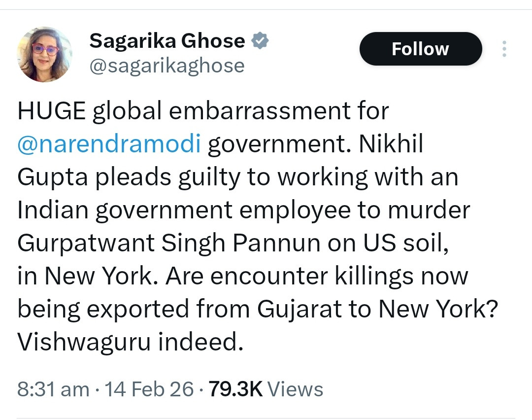Open the @sagarikaghose handle link
The image size is (532, 420).
pos(166,66)
